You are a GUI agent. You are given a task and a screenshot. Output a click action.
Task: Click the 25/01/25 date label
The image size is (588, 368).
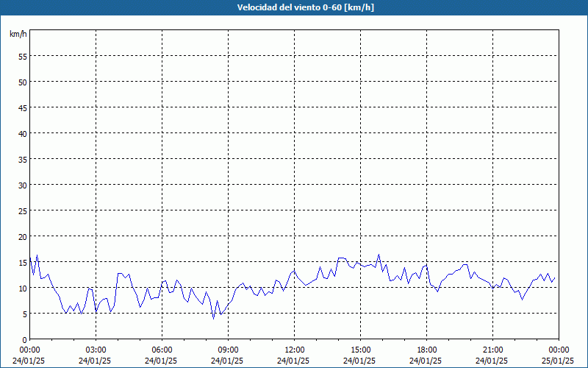pos(559,361)
